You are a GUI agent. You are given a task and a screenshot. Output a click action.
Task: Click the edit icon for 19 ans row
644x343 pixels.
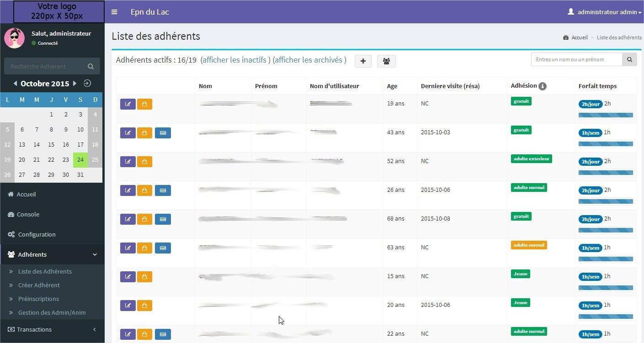128,104
